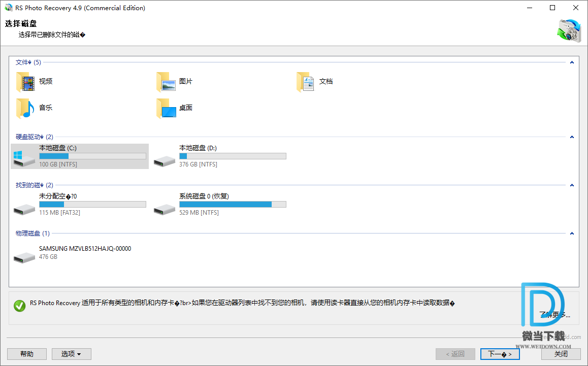Click the 找到的磁盘 (2) group header
This screenshot has height=366, width=588.
coord(35,185)
